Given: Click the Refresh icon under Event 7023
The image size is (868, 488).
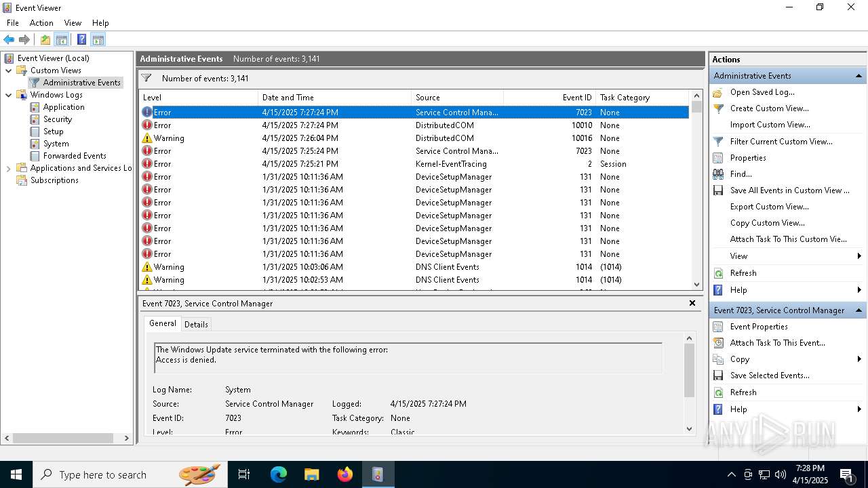Looking at the screenshot, I should [718, 392].
